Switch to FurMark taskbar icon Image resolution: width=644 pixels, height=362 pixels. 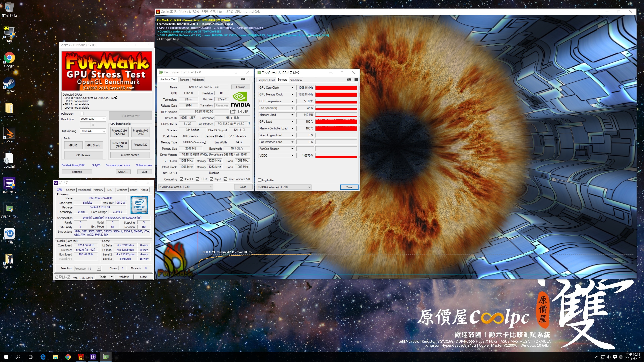point(80,357)
